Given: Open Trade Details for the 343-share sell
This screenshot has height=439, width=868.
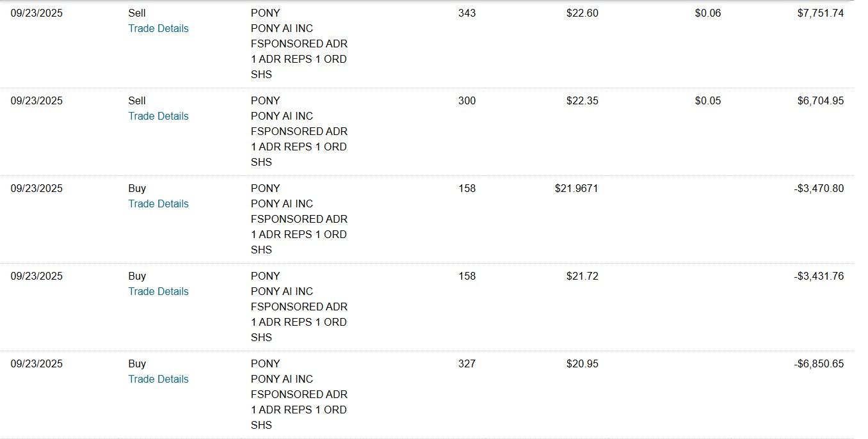Looking at the screenshot, I should pyautogui.click(x=158, y=28).
